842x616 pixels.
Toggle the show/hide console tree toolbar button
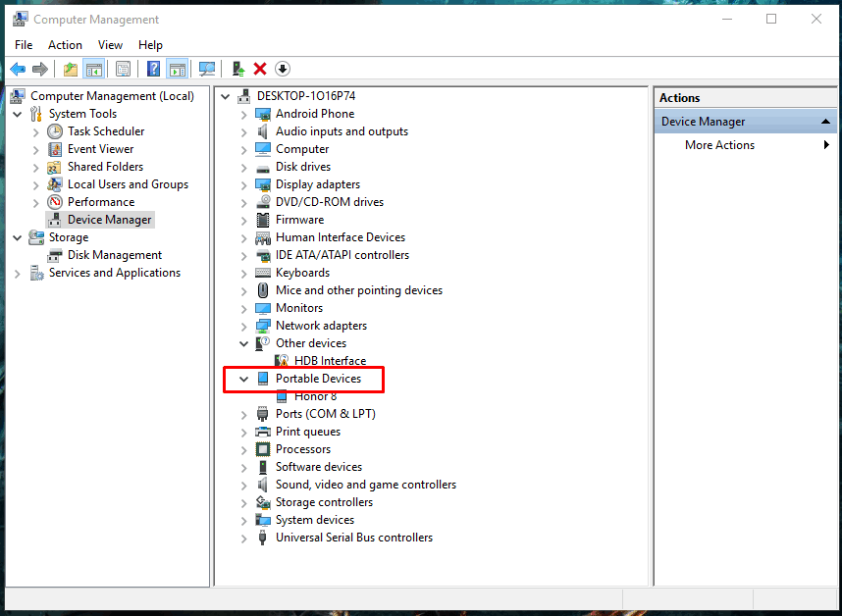(x=94, y=69)
